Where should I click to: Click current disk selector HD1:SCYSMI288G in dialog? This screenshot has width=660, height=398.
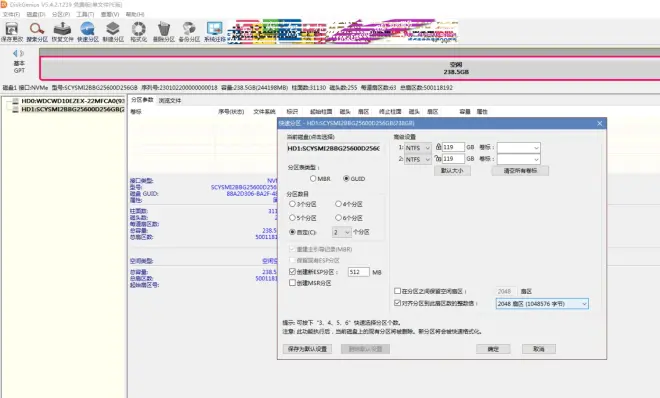(334, 149)
